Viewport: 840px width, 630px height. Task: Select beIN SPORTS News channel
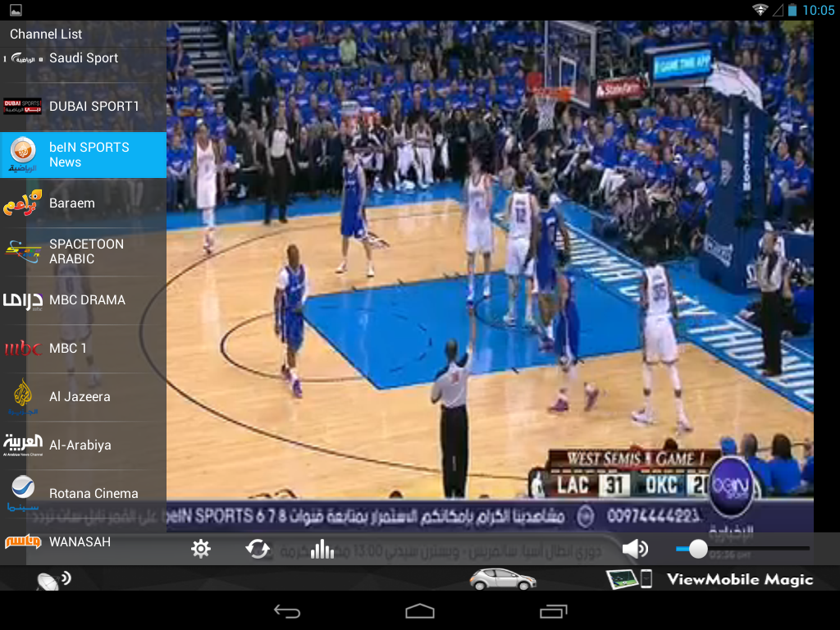coord(83,155)
